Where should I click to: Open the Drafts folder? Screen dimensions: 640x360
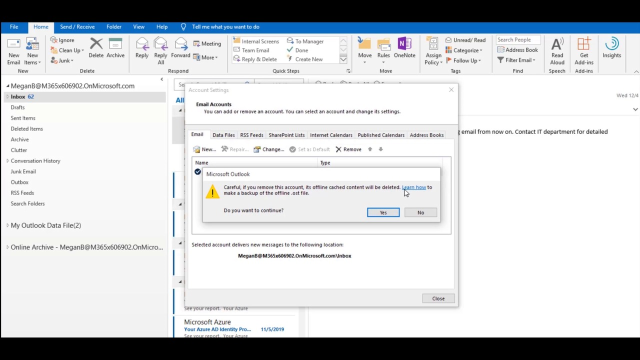click(18, 107)
